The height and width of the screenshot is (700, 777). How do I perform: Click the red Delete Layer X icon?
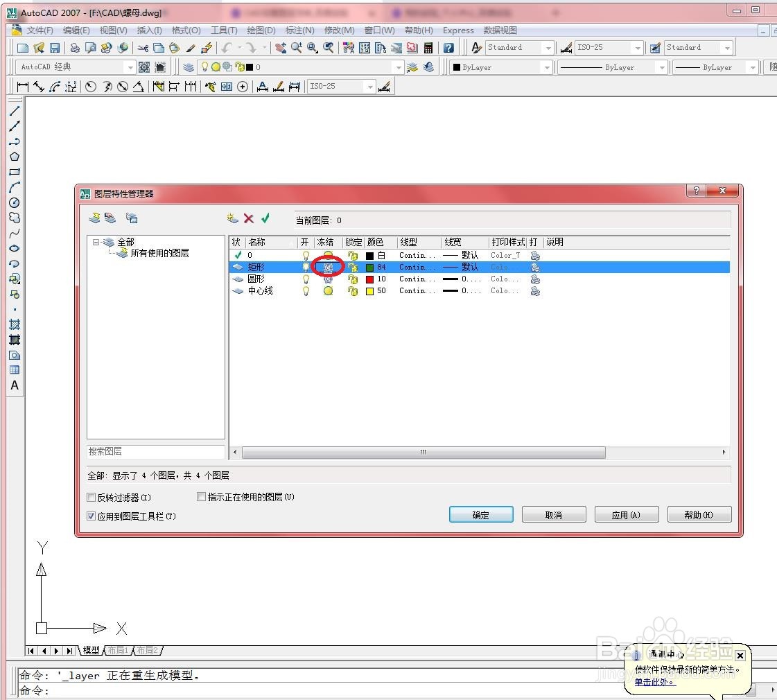249,218
